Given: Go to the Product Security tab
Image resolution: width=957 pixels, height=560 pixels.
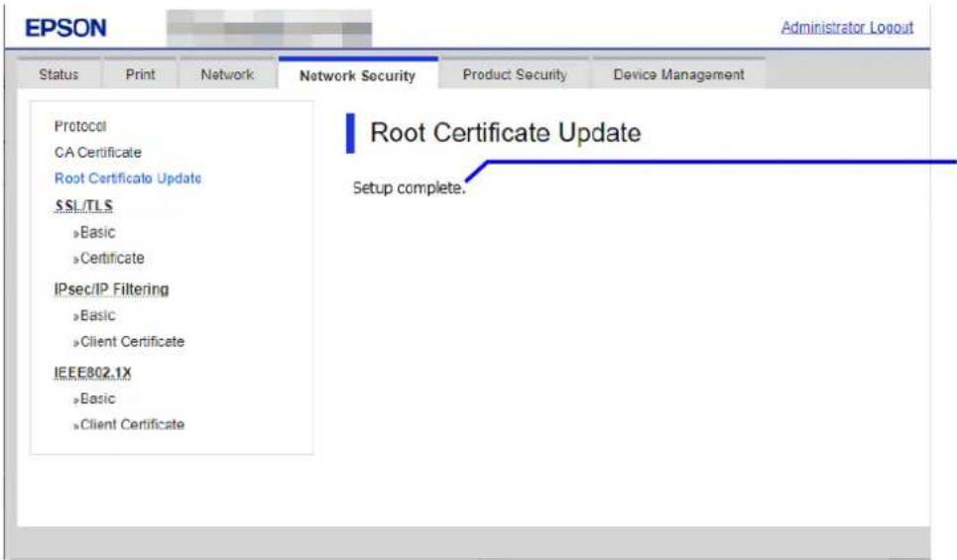Looking at the screenshot, I should [x=515, y=74].
